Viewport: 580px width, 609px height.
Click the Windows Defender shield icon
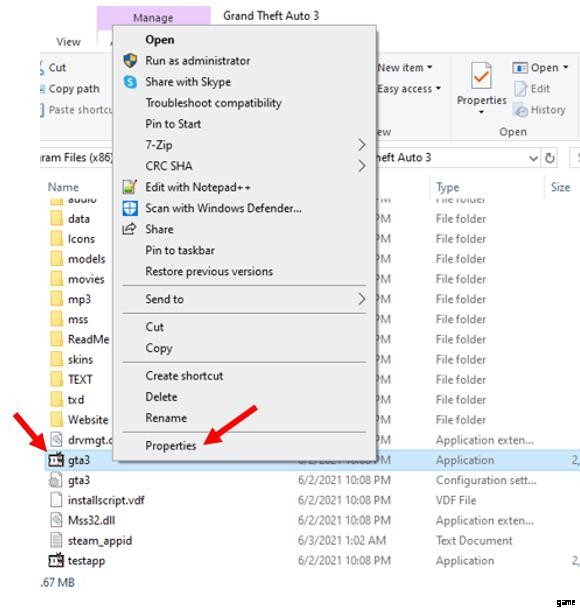click(130, 208)
